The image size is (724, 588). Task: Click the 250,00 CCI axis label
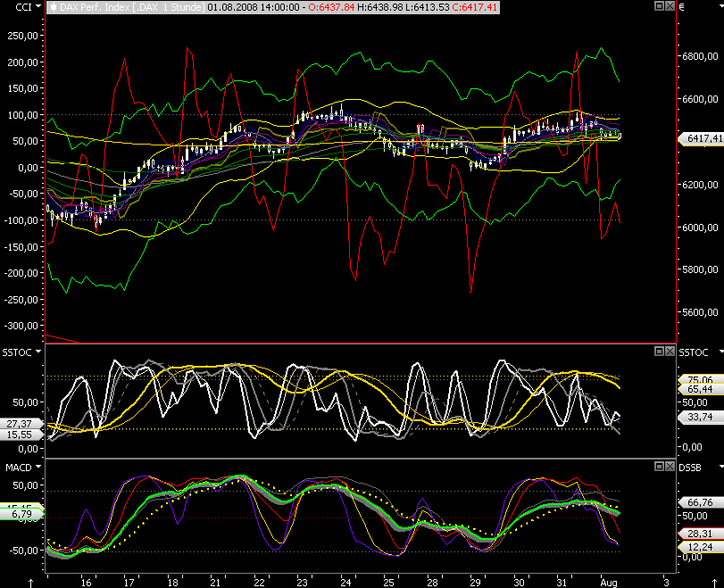[x=22, y=36]
